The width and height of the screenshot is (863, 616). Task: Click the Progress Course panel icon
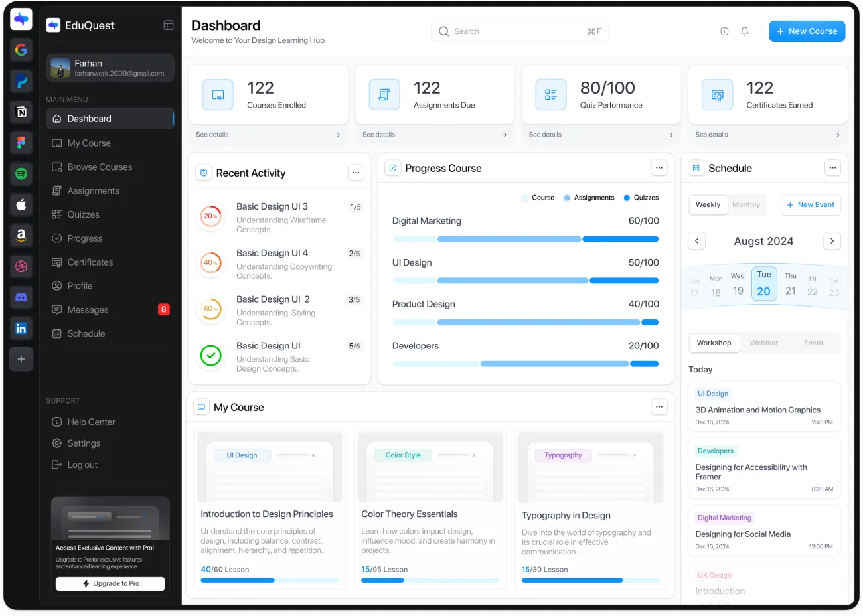(393, 168)
